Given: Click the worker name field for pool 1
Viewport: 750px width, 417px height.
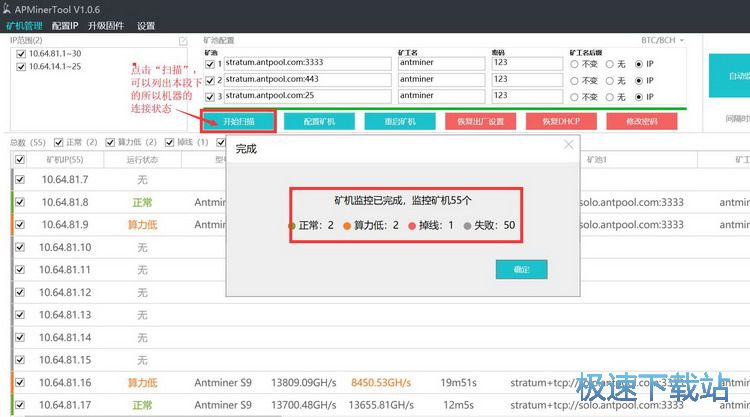Looking at the screenshot, I should [x=441, y=63].
